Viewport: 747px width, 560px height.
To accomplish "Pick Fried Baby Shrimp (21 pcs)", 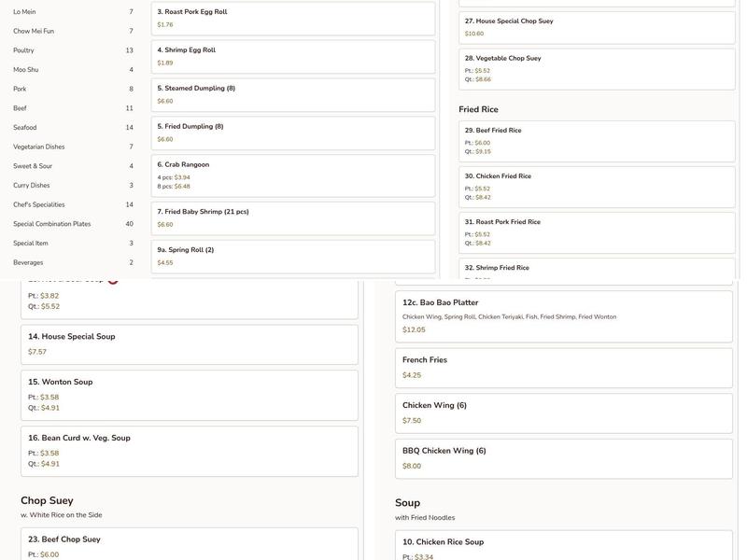I will point(292,217).
